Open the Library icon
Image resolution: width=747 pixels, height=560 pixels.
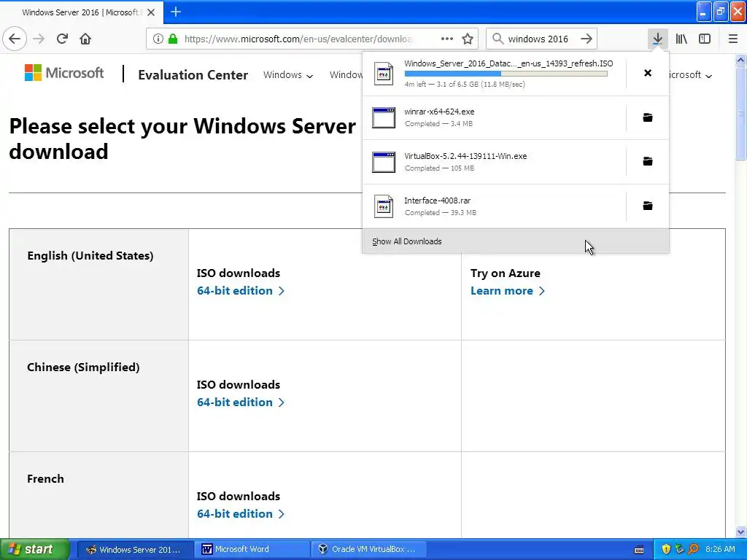681,39
